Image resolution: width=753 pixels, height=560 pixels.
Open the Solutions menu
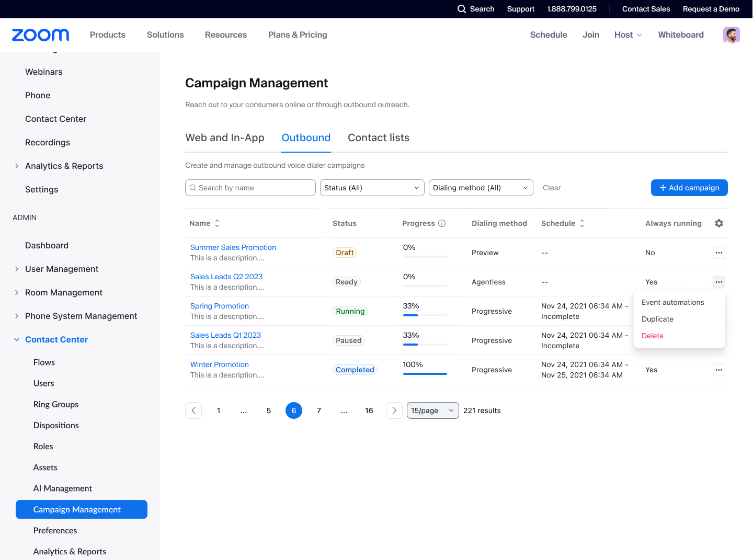click(x=165, y=35)
